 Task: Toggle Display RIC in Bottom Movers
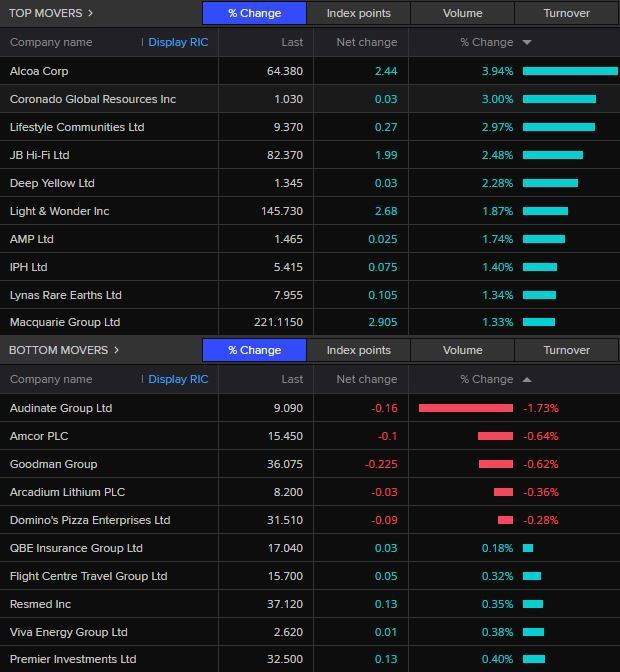point(178,379)
